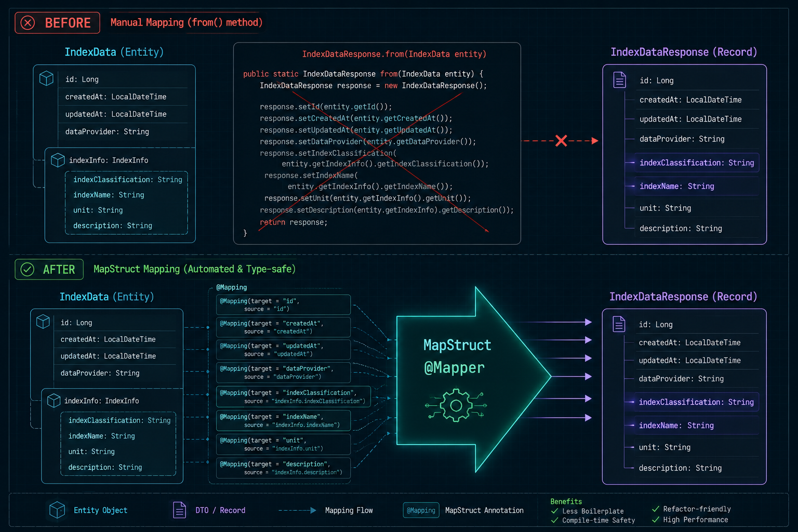Image resolution: width=798 pixels, height=532 pixels.
Task: Select the @Mapping box with target "unit"
Action: 283,444
